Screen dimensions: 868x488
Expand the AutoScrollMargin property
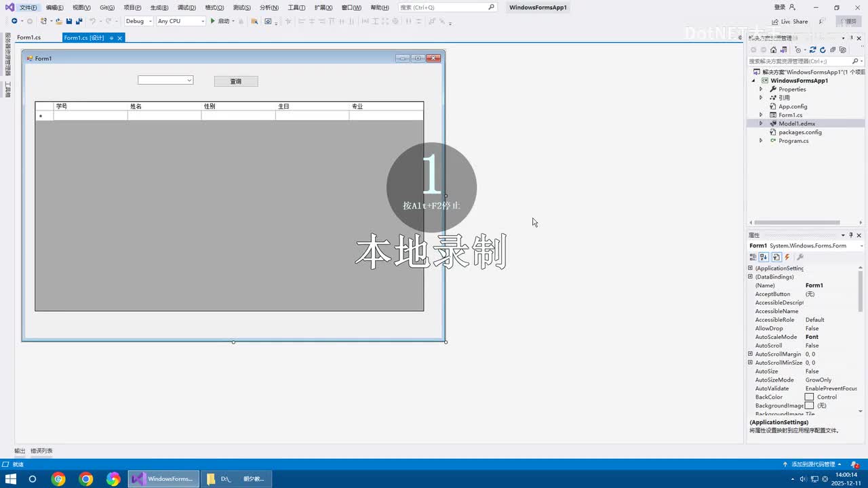tap(751, 354)
